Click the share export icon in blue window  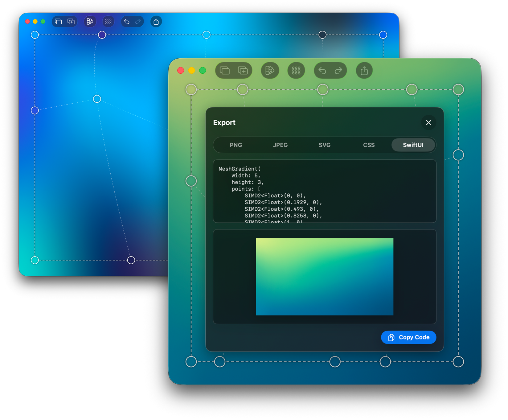click(156, 22)
